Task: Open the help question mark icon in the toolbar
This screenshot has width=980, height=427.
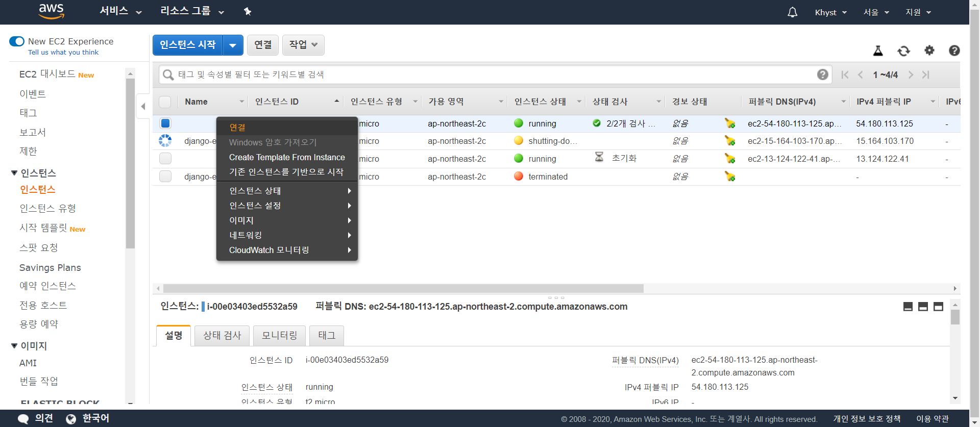Action: (954, 51)
